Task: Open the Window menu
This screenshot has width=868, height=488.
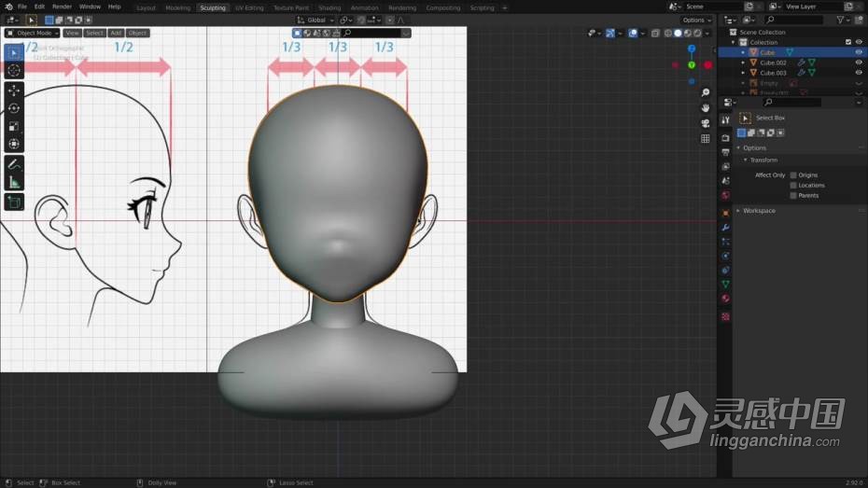Action: pos(90,7)
